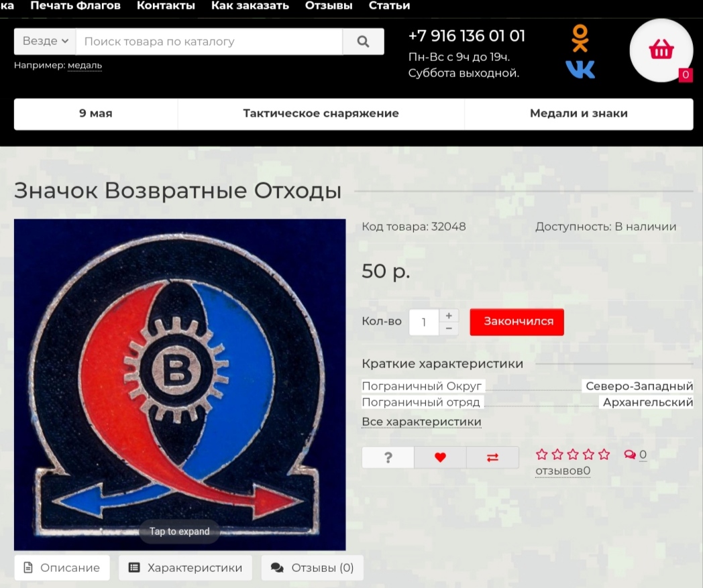Image resolution: width=703 pixels, height=588 pixels.
Task: Open the VK social icon
Action: (580, 70)
